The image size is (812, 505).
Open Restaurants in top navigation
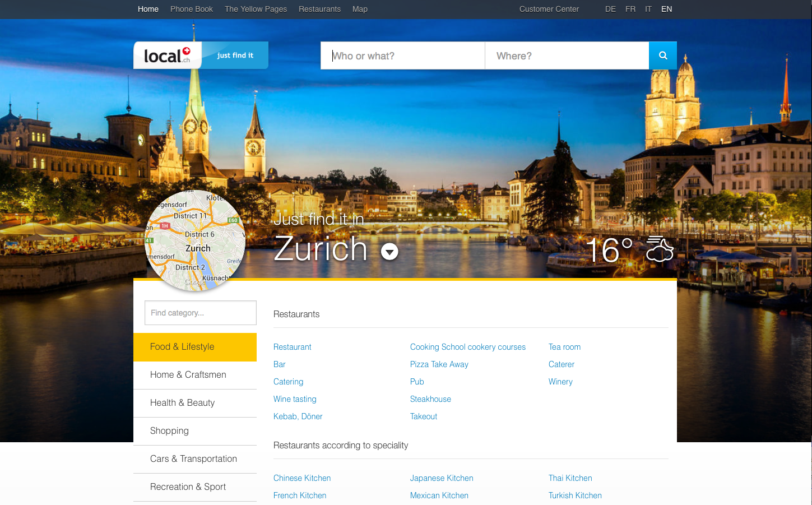(x=319, y=9)
